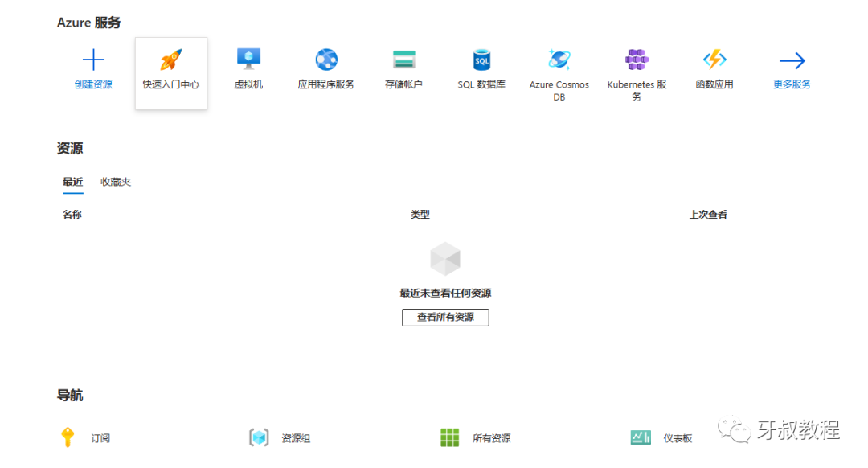The width and height of the screenshot is (868, 468).
Task: Switch to the 收藏夹 tab
Action: coord(116,183)
